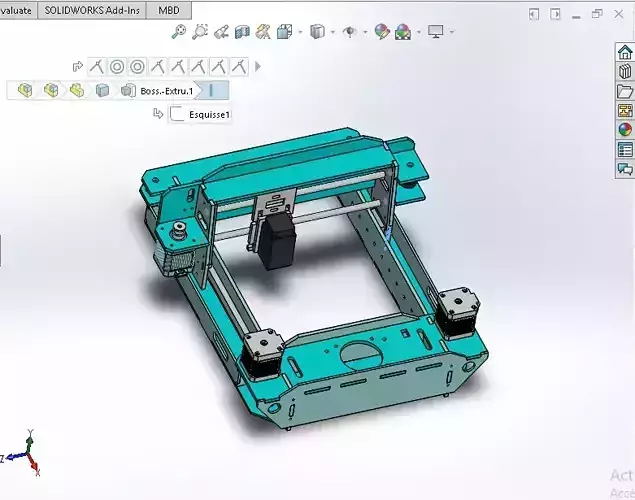
Task: Click the Hide/Show Items eye icon
Action: tap(350, 32)
